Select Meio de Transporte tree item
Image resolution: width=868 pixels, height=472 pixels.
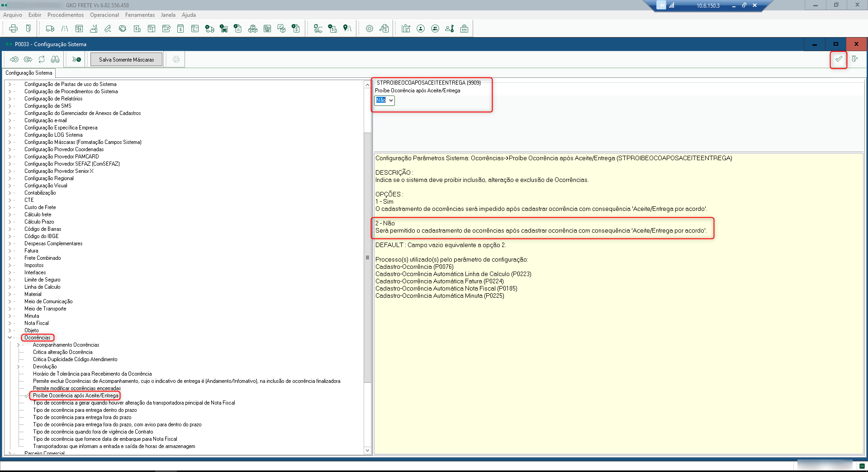click(45, 309)
